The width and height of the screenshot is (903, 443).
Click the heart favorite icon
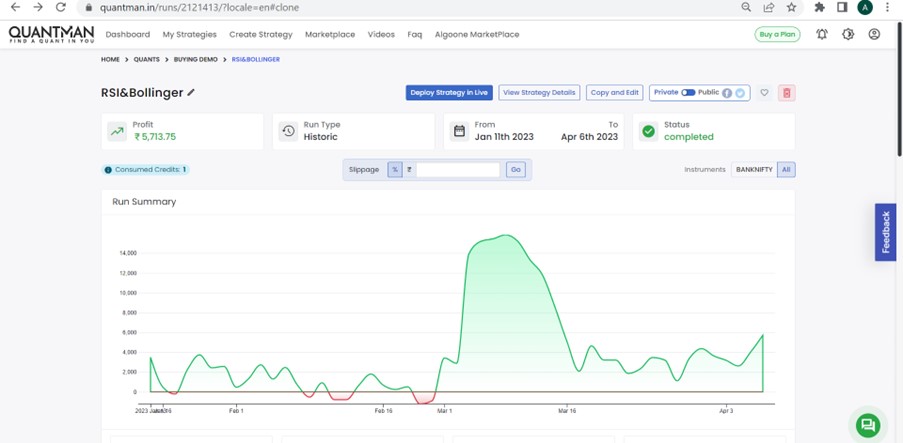point(764,93)
